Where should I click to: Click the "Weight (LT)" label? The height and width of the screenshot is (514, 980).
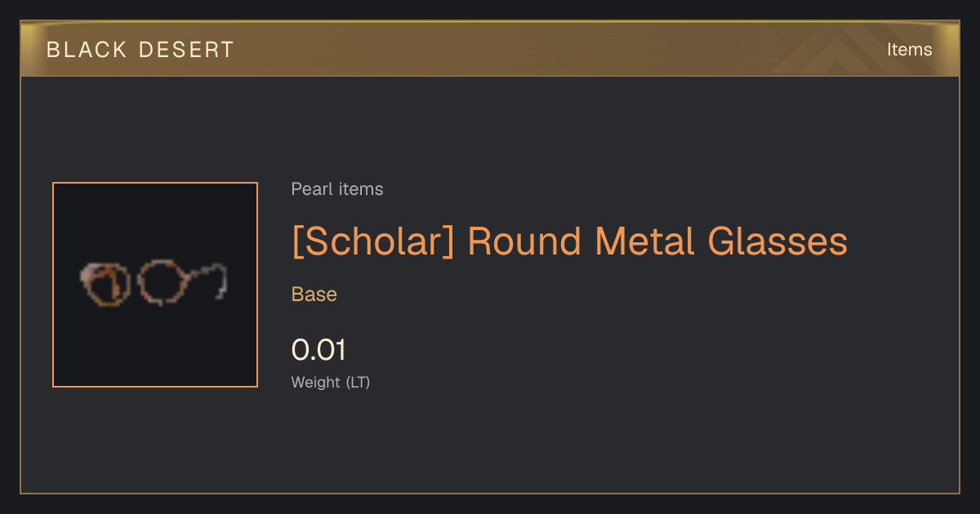click(x=331, y=382)
